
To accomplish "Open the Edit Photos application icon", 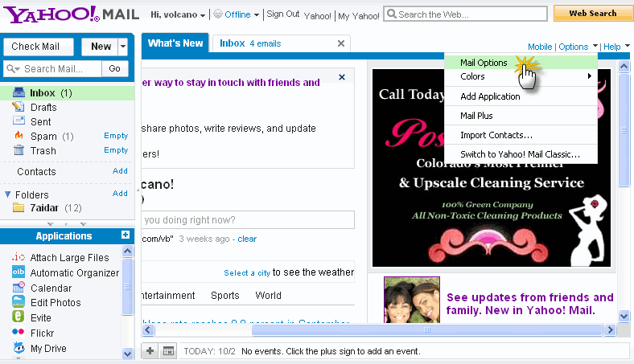I will [x=19, y=302].
